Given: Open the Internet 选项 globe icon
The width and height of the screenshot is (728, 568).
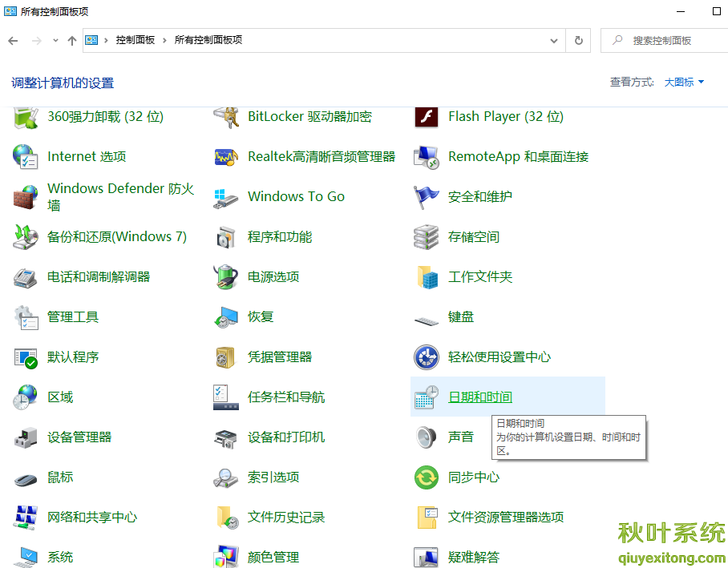Looking at the screenshot, I should click(x=26, y=157).
